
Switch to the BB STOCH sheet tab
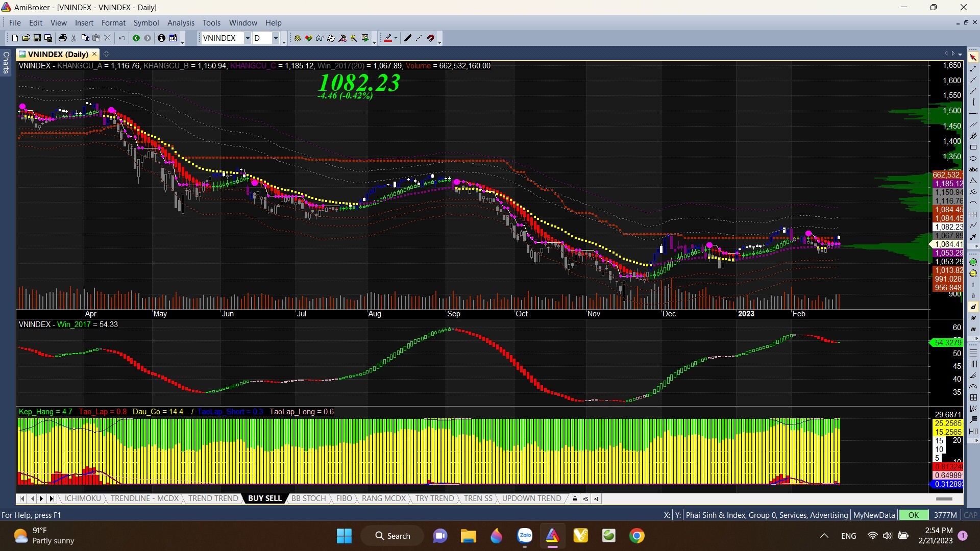308,498
